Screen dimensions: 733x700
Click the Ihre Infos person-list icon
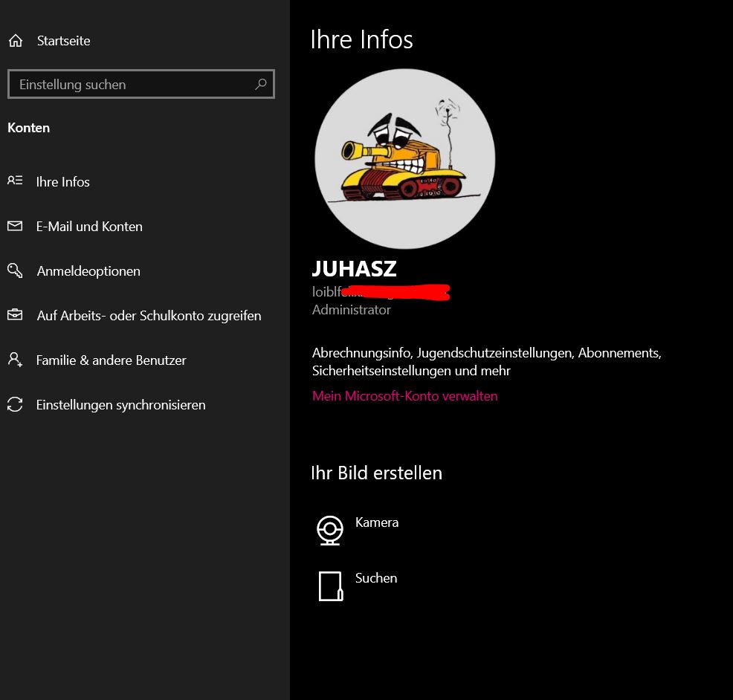15,181
